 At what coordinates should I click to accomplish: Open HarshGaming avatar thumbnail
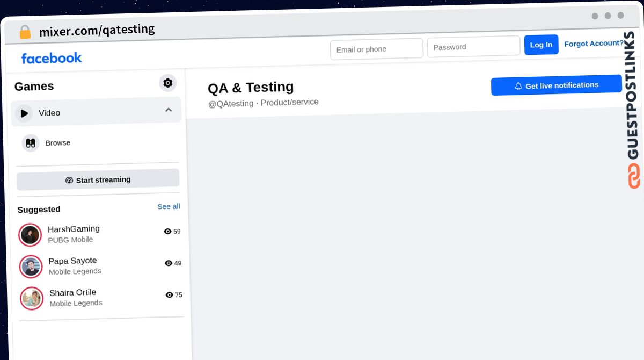(30, 235)
